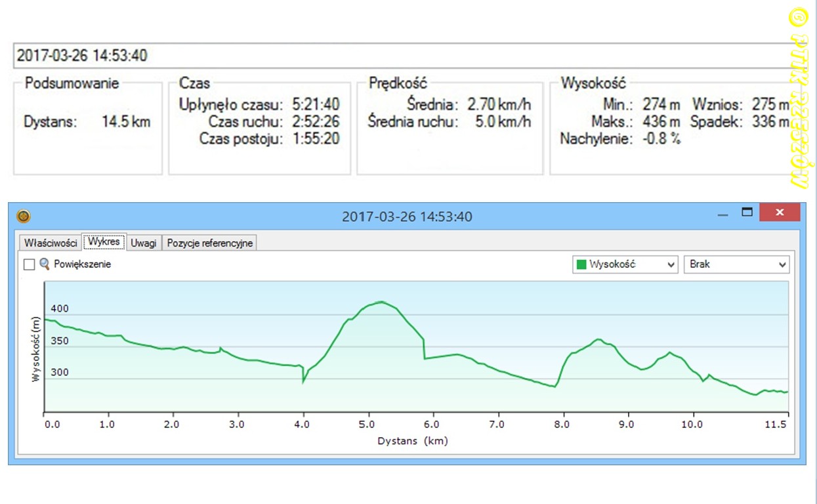
Task: Enable the Powiększenie zoom checkbox
Action: 29,264
